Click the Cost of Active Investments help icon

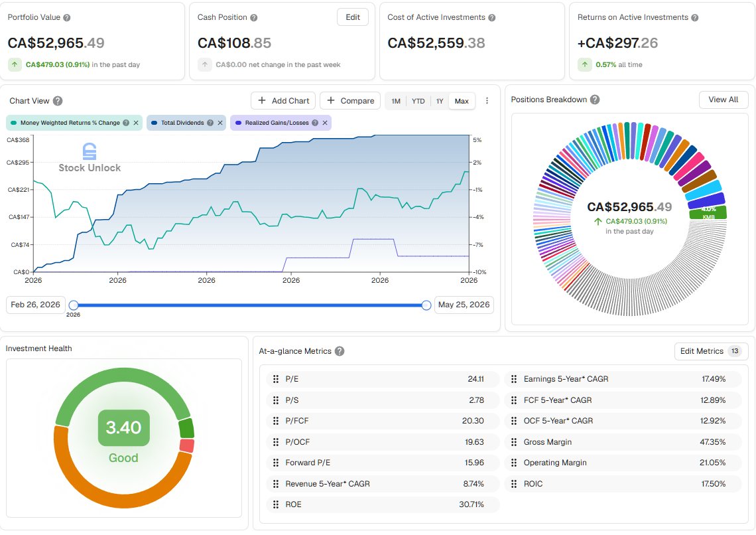click(492, 18)
